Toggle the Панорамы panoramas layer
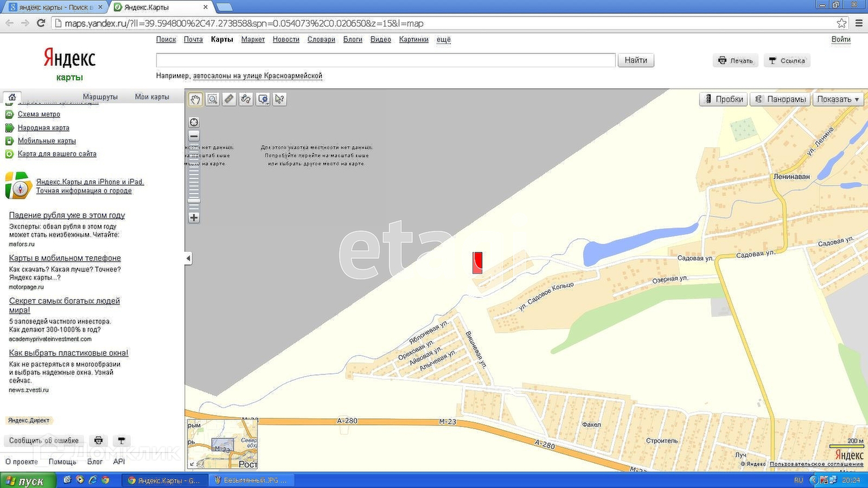This screenshot has width=868, height=488. pyautogui.click(x=780, y=99)
